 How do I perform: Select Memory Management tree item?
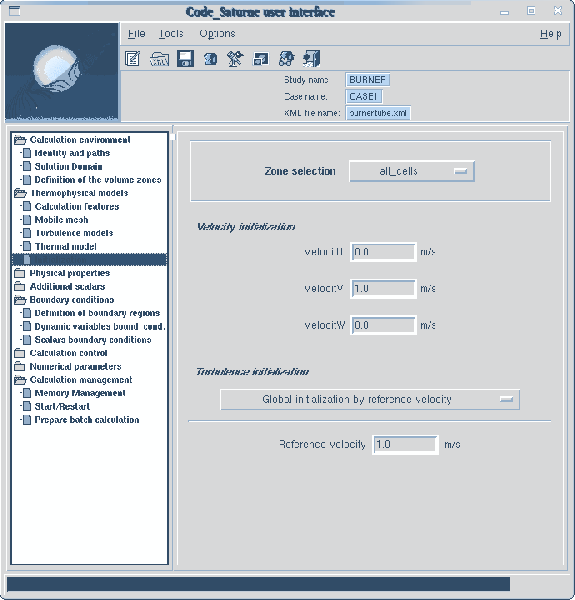tap(80, 393)
